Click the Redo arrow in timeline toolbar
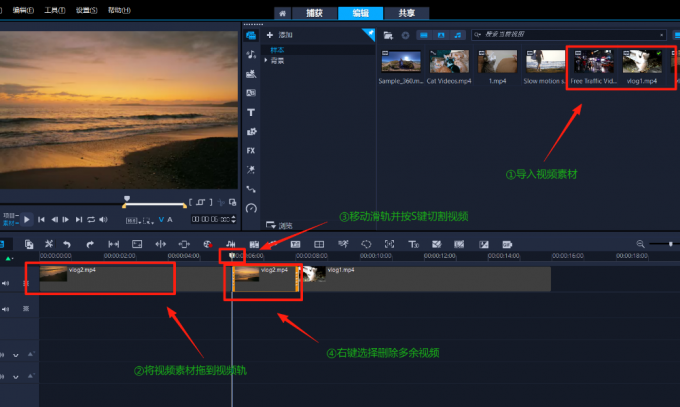 point(90,244)
